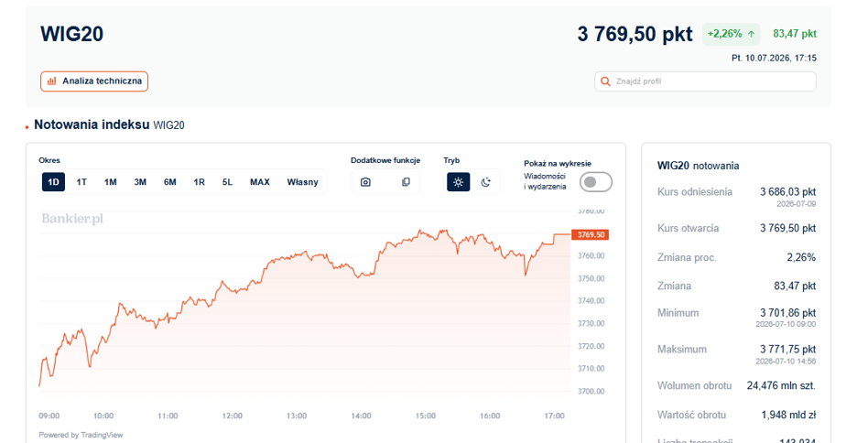The image size is (868, 443).
Task: Select the 1M period tab
Action: 110,182
